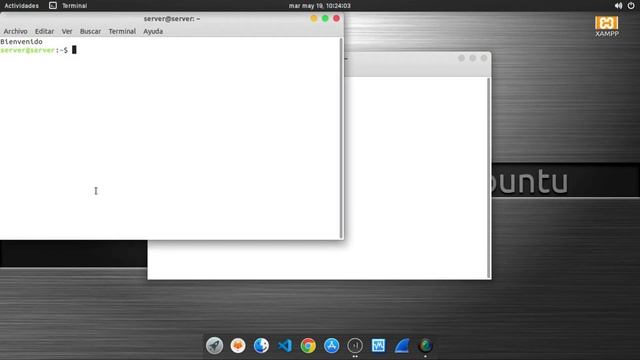Open the XAMPP desktop shortcut
This screenshot has height=360, width=640.
607,26
